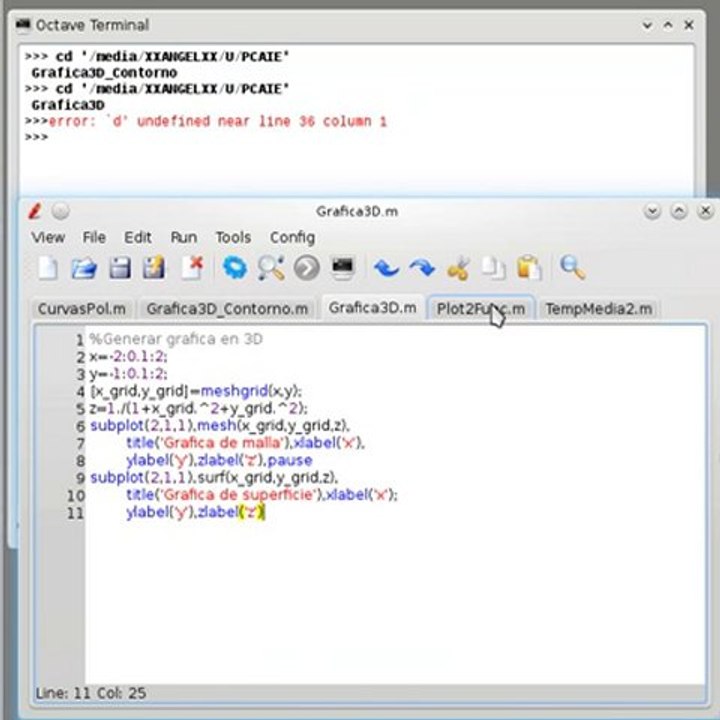This screenshot has width=720, height=720.
Task: Click the Octave Terminal title bar icon
Action: tap(23, 24)
